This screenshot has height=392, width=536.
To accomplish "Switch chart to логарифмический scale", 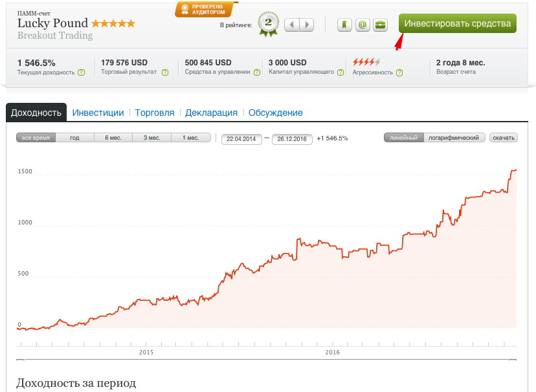I will 454,138.
